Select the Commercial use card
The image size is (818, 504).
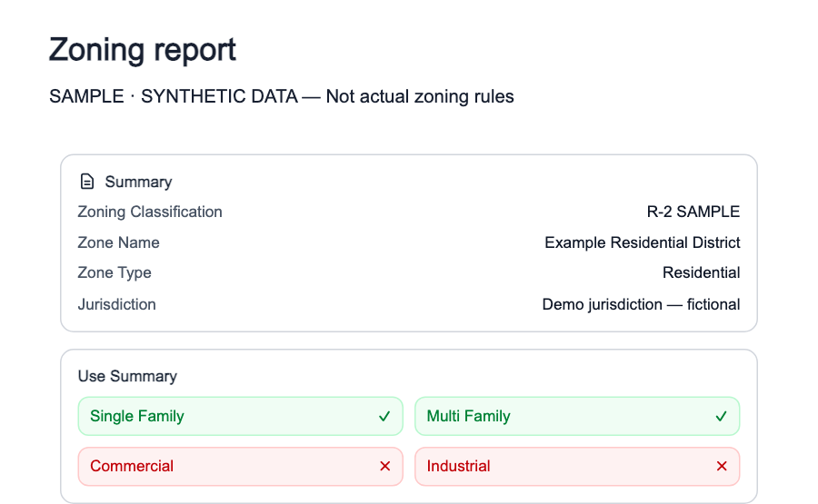[241, 466]
